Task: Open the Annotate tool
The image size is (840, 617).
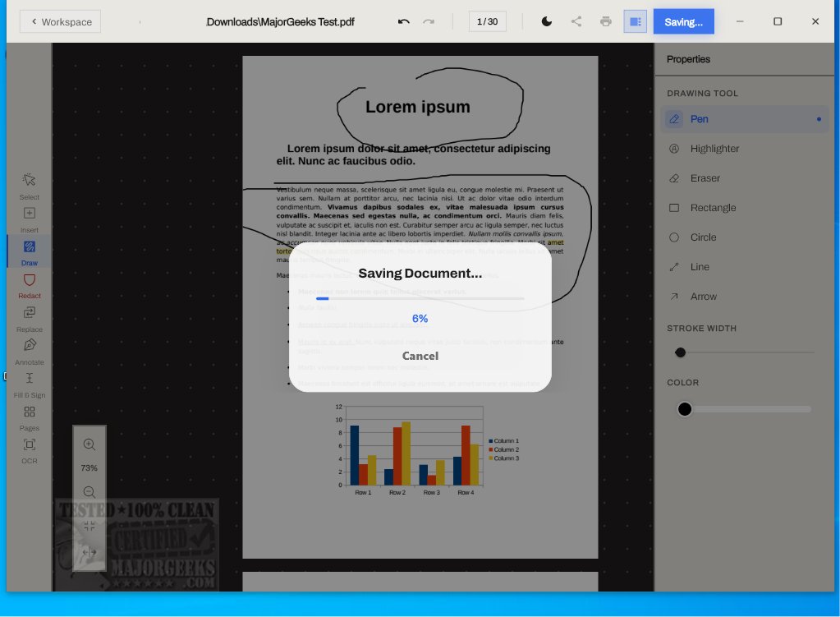Action: [x=30, y=352]
